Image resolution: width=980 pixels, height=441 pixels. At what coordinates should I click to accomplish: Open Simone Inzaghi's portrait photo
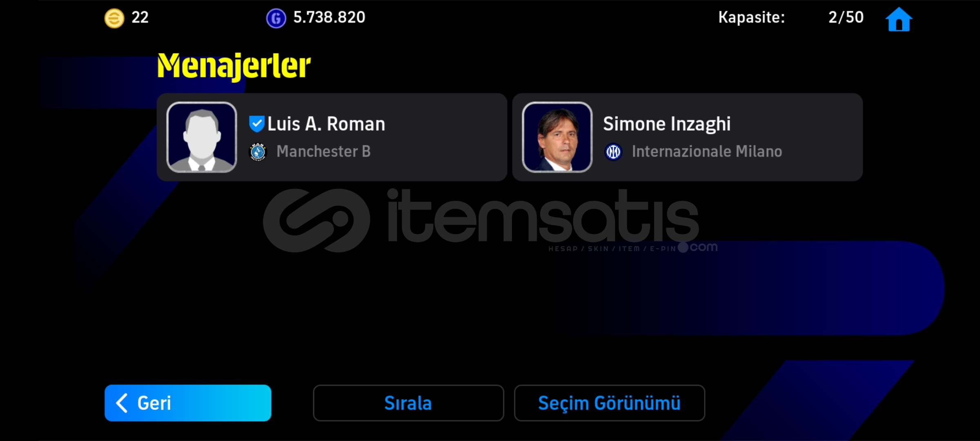(557, 137)
